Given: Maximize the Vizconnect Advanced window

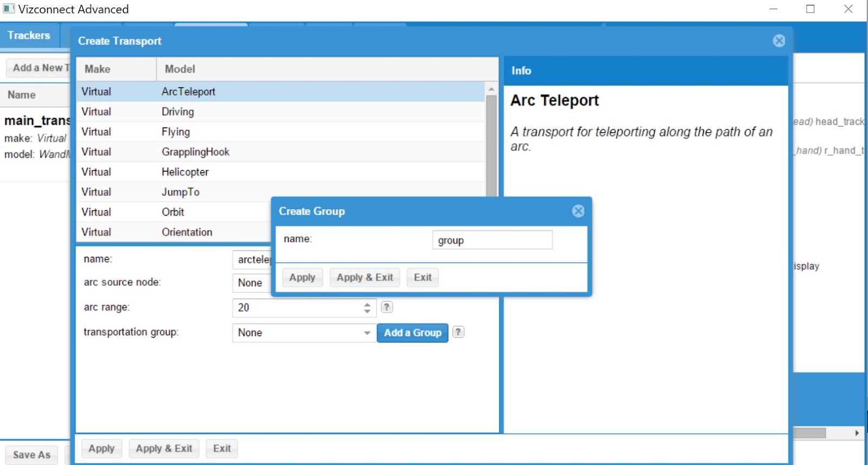Looking at the screenshot, I should click(x=810, y=9).
